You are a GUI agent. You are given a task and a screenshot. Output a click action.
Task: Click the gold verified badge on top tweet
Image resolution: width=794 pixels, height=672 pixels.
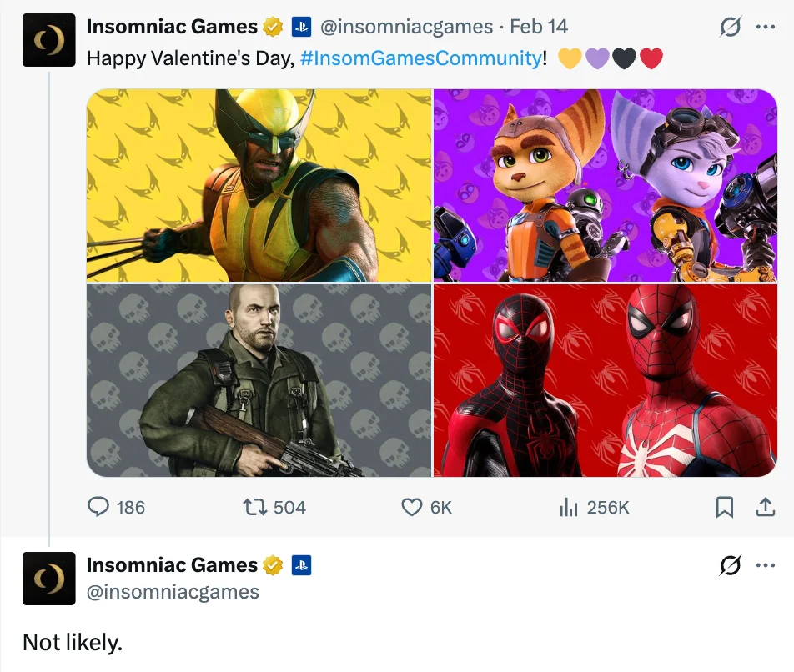click(274, 27)
